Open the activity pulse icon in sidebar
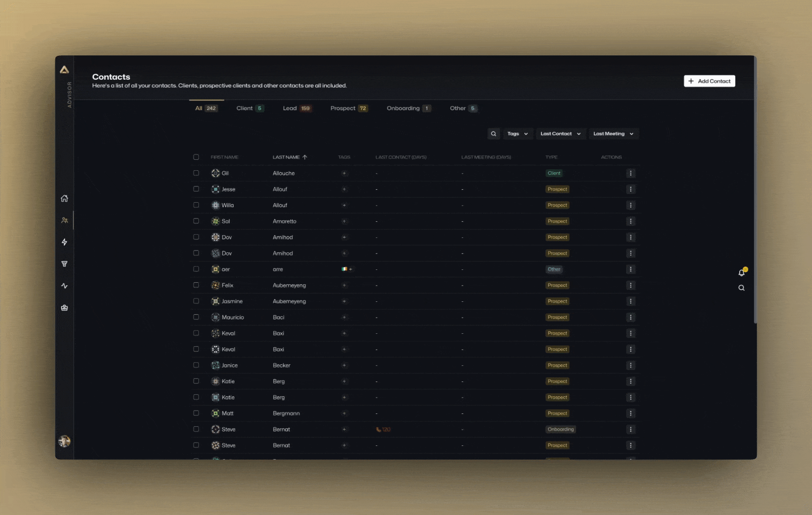The height and width of the screenshot is (515, 812). 64,286
